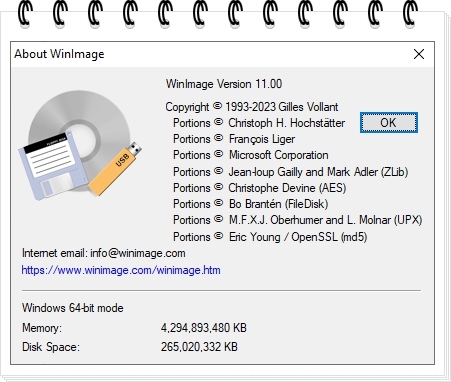
Task: Click the orange USB stick in the logo
Action: [x=115, y=169]
